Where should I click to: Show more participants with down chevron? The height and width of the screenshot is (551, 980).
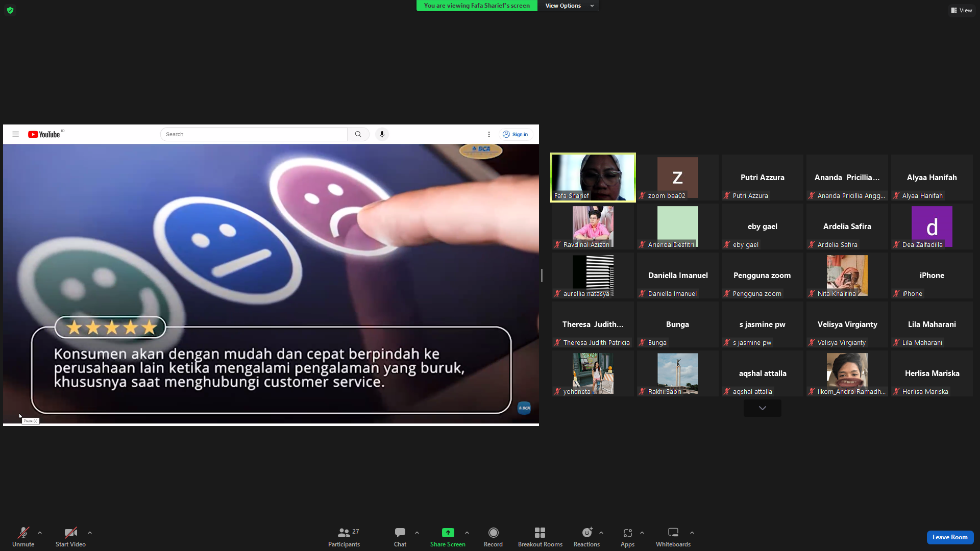tap(763, 408)
